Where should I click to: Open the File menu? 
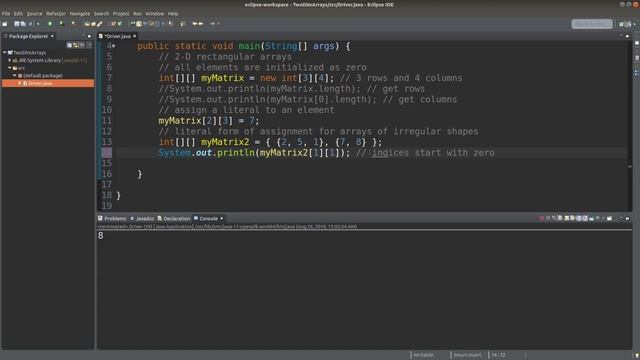click(6, 13)
